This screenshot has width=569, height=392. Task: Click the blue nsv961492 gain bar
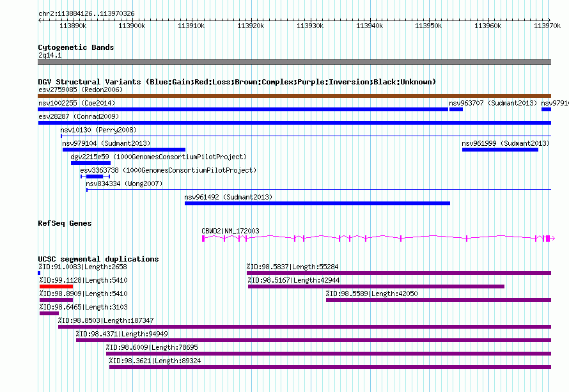point(317,203)
